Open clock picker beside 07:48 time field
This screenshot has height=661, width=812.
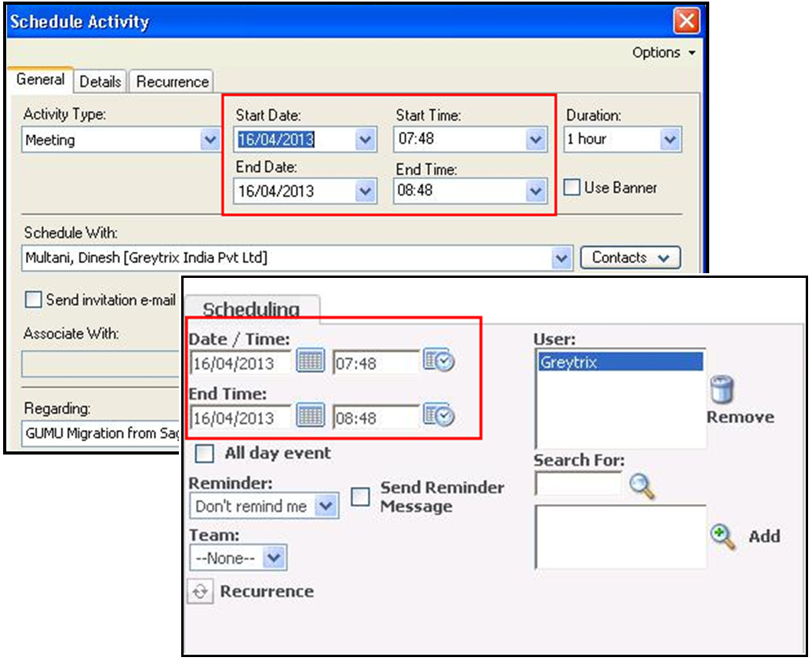[439, 360]
